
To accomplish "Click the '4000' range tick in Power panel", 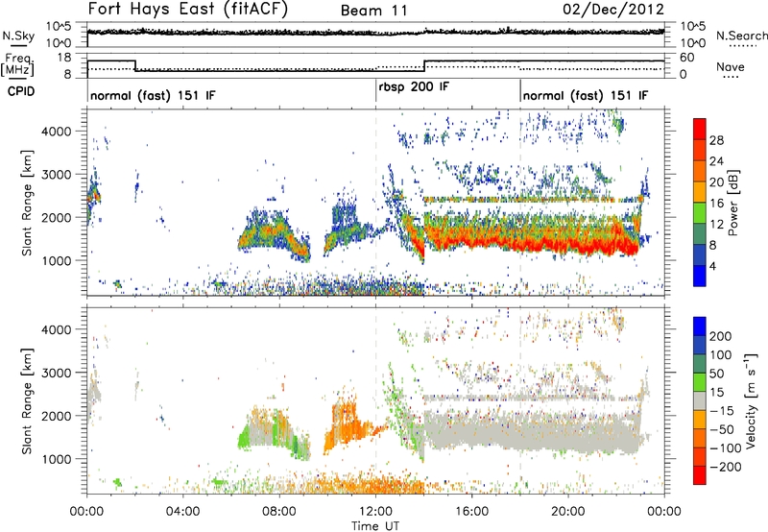I will (x=57, y=132).
